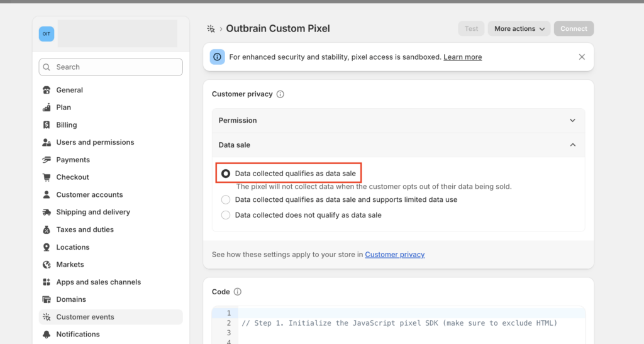Click the Code section info icon
Image resolution: width=644 pixels, height=344 pixels.
(237, 292)
